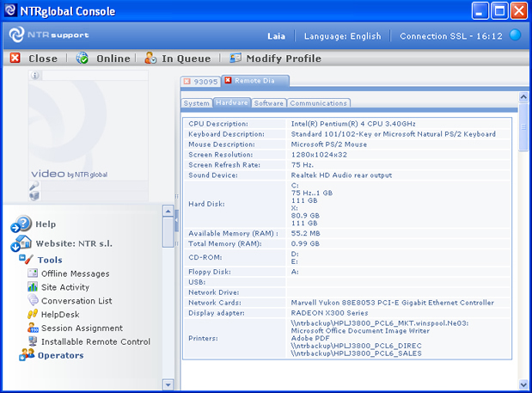
Task: Click the Modify Profile icon
Action: coord(235,58)
